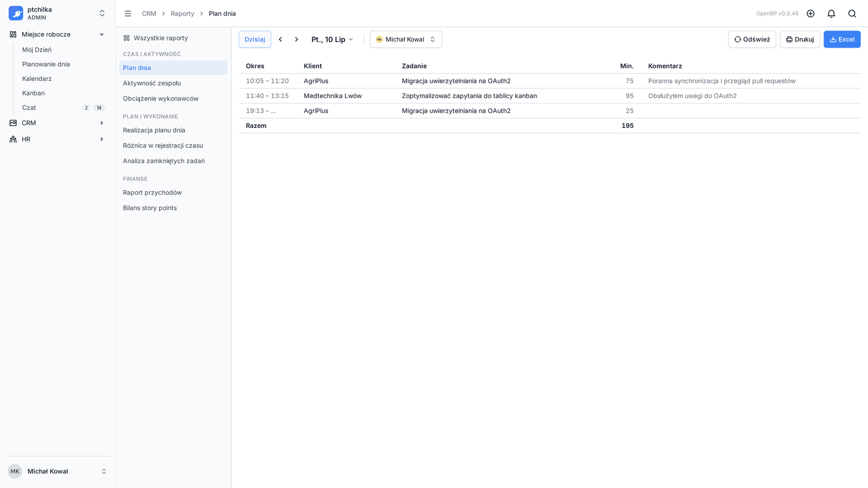Click the OpenBP v0.0.48 version label
Viewport: 868px width, 488px height.
coord(777,14)
